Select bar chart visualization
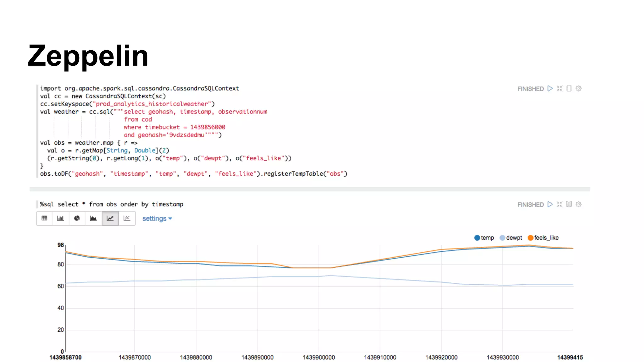This screenshot has height=362, width=644. tap(60, 218)
